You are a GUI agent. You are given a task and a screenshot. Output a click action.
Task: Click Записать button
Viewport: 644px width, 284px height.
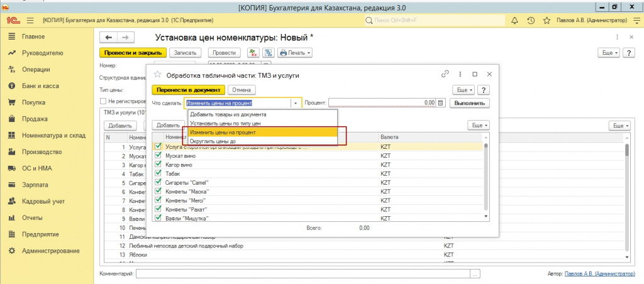pyautogui.click(x=186, y=53)
